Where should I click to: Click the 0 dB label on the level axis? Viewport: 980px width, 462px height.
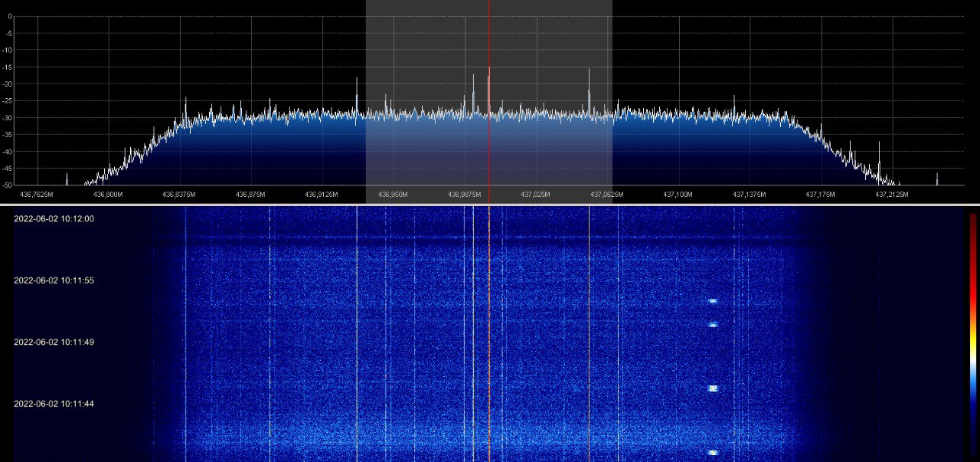(x=9, y=17)
